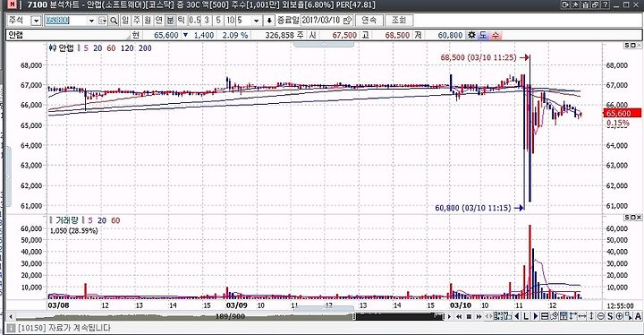Image resolution: width=644 pixels, height=335 pixels.
Task: Click the left triangle beside the L button
Action: (517, 316)
